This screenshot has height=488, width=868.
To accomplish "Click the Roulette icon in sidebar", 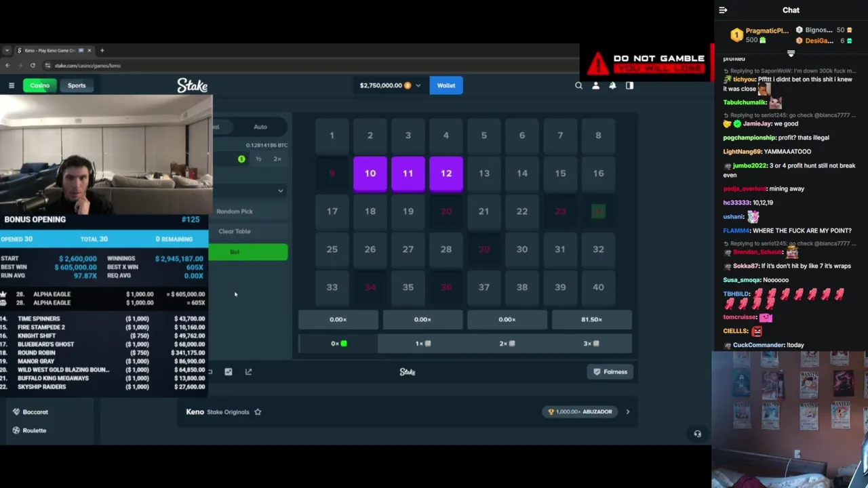I will click(x=16, y=430).
